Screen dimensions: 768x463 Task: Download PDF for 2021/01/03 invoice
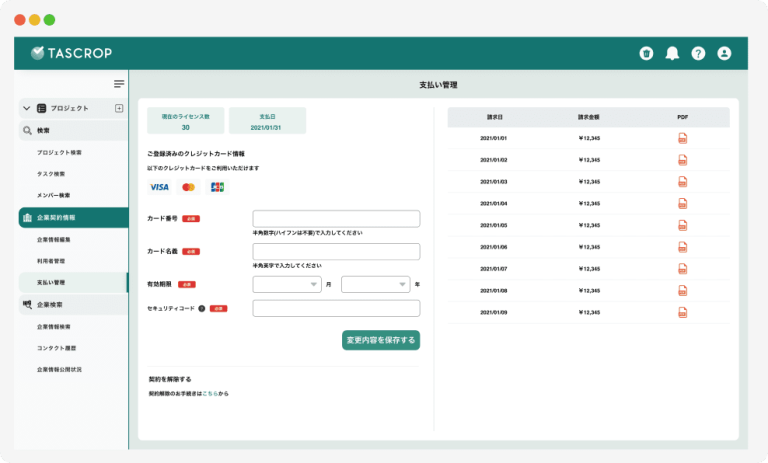682,182
